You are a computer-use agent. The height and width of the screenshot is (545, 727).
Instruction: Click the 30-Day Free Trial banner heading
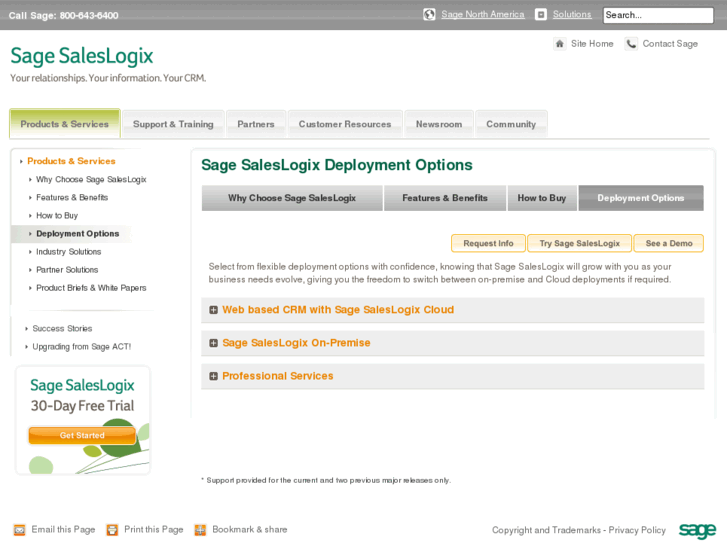(x=82, y=406)
